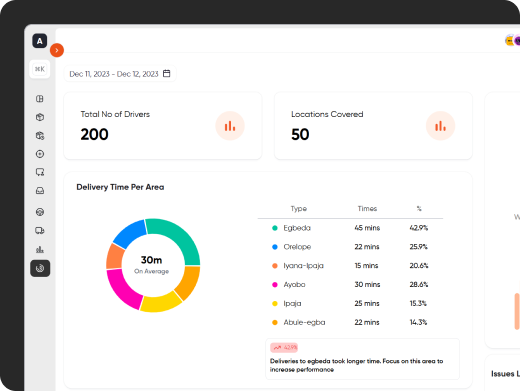
Task: Click the "%" column header
Action: pos(419,209)
